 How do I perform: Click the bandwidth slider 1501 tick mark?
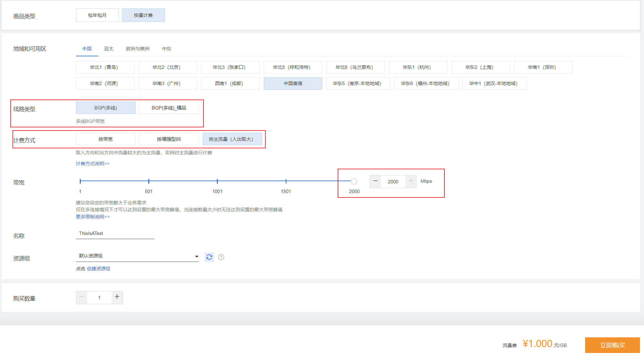[x=286, y=181]
